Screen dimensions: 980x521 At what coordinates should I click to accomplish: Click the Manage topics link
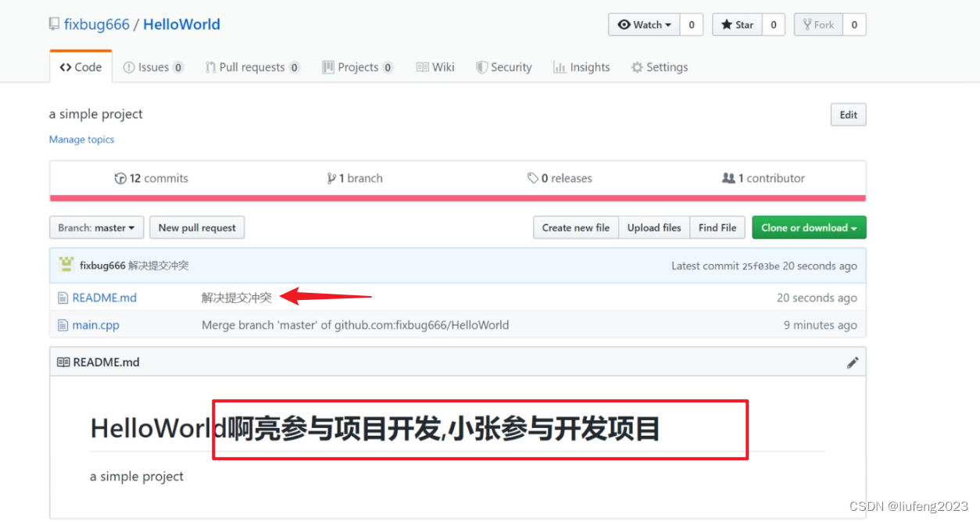pos(81,139)
